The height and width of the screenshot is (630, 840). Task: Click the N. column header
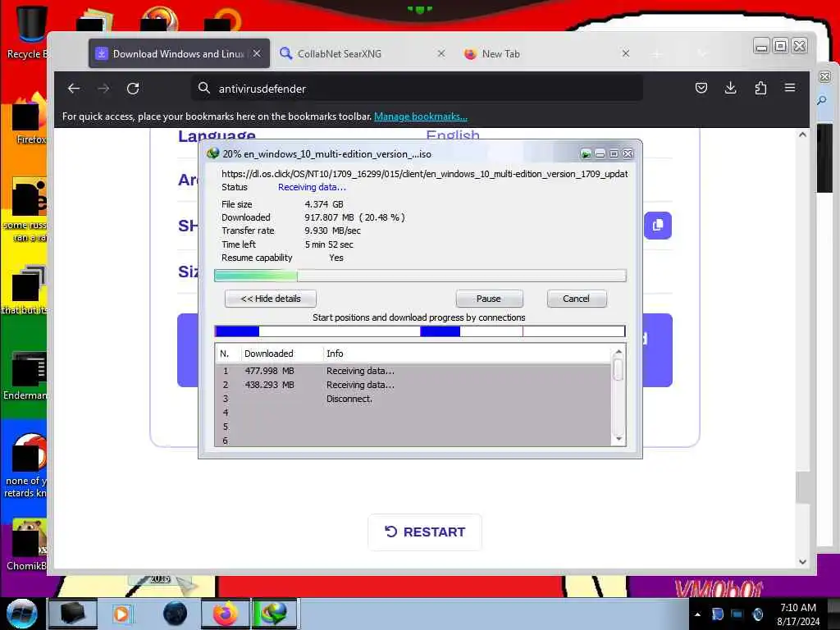[x=228, y=354]
